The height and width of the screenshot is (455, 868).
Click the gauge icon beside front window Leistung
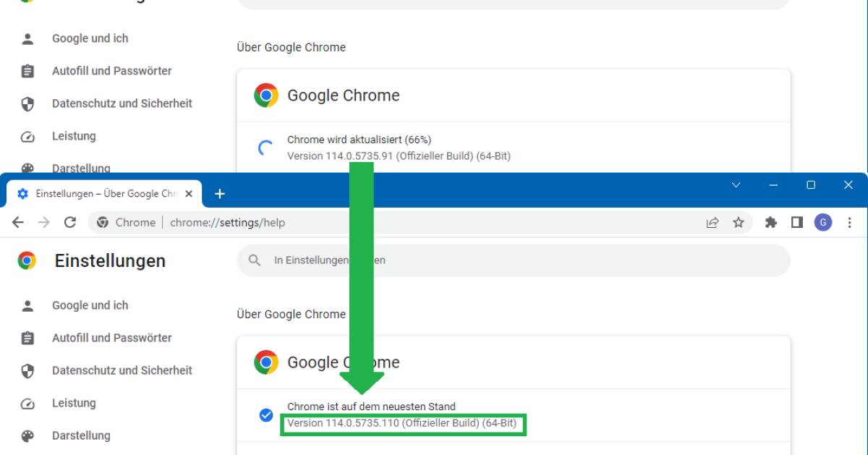point(27,404)
